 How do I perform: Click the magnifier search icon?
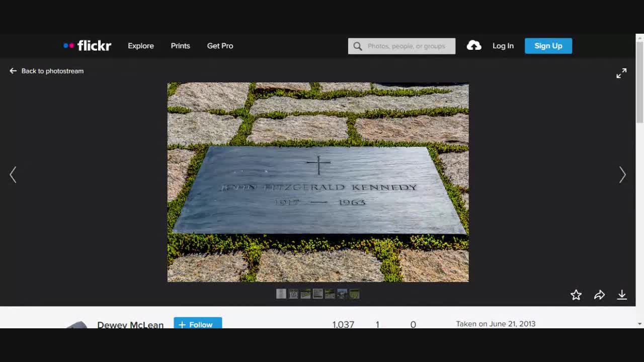coord(358,46)
